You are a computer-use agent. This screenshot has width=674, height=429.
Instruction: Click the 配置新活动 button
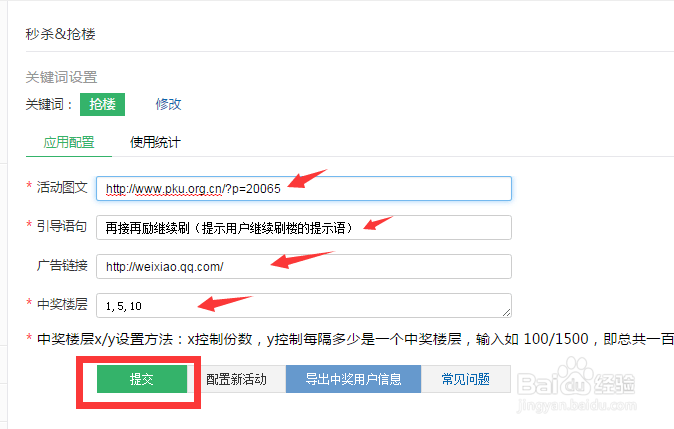pos(236,379)
